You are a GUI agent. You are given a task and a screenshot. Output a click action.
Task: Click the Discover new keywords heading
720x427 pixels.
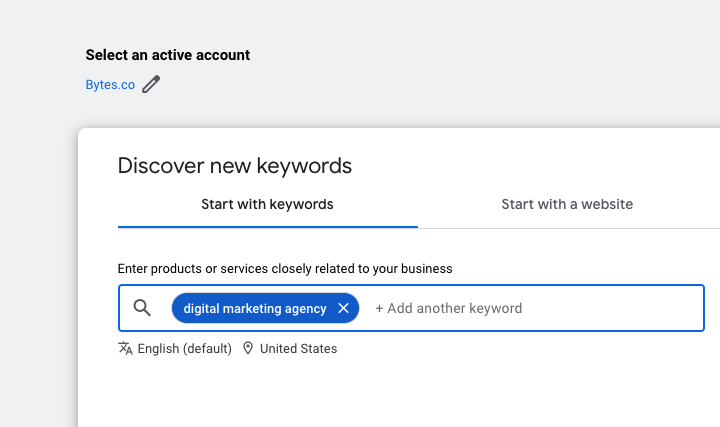[x=235, y=166]
